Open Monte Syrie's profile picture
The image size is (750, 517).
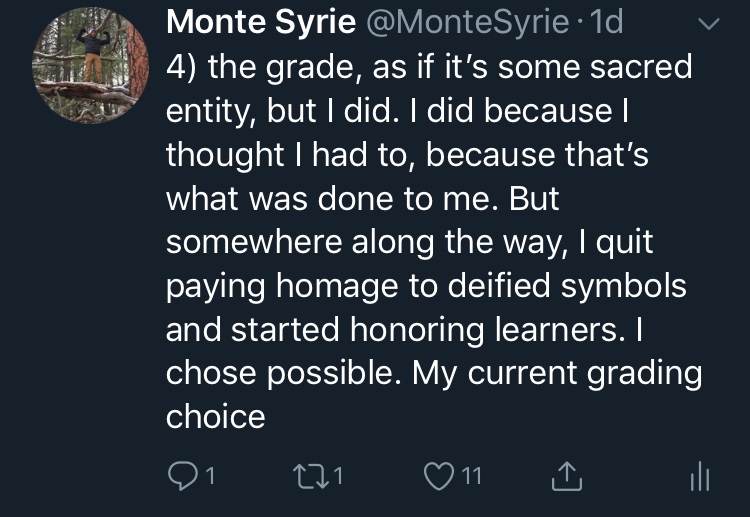point(85,70)
